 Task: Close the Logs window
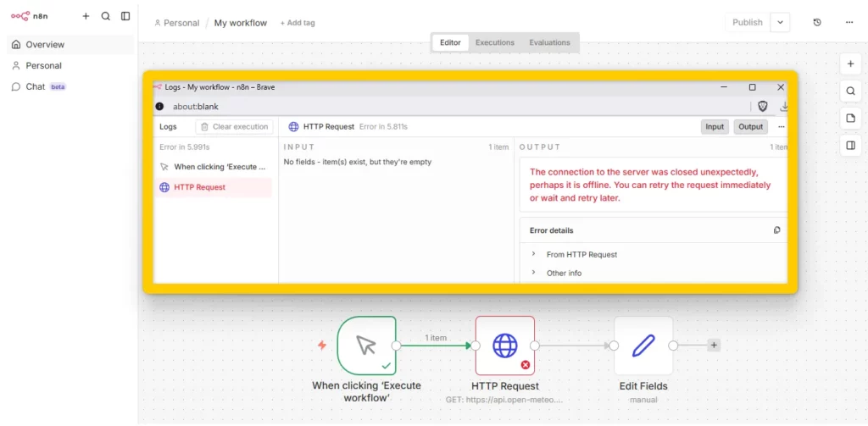pyautogui.click(x=781, y=87)
